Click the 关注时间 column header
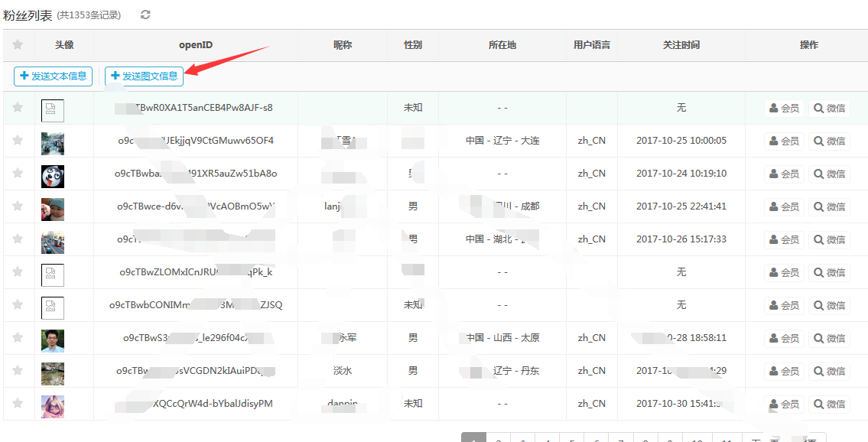The width and height of the screenshot is (868, 442). (x=681, y=44)
